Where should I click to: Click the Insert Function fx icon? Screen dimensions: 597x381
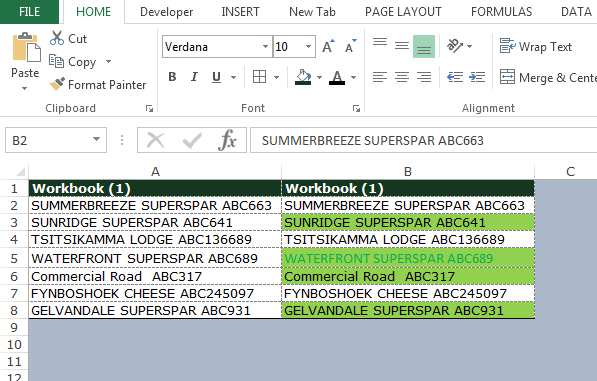[x=227, y=140]
